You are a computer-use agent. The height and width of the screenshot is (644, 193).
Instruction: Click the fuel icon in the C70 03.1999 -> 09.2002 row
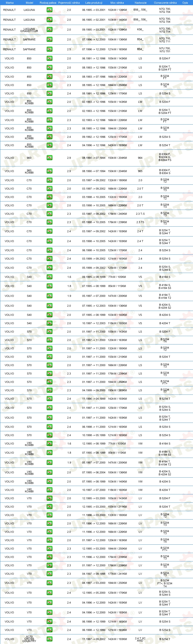point(49,259)
